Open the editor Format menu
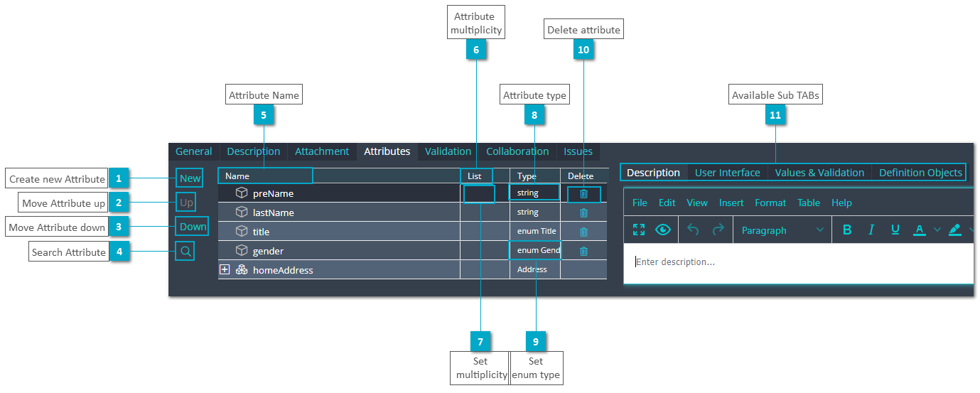The height and width of the screenshot is (393, 980). (770, 203)
